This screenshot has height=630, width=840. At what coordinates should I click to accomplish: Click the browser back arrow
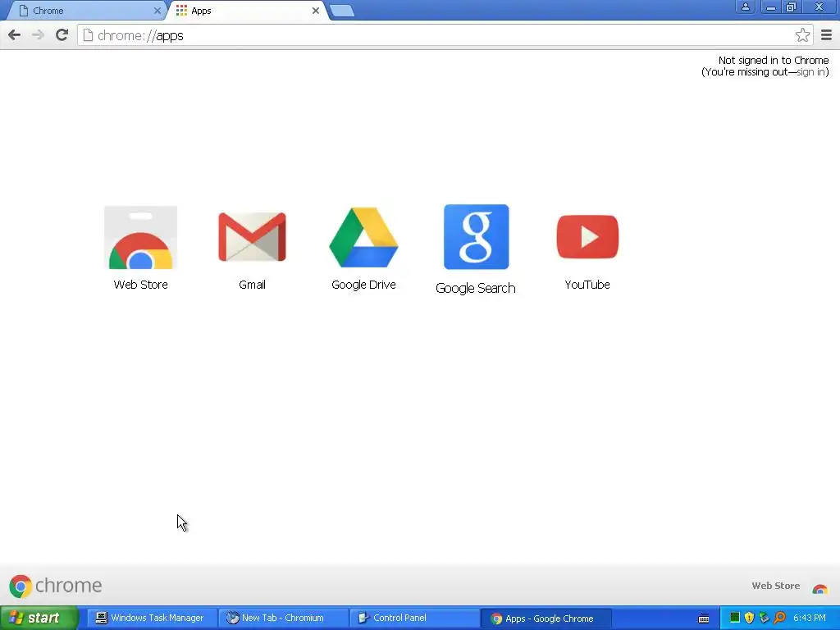pyautogui.click(x=15, y=35)
